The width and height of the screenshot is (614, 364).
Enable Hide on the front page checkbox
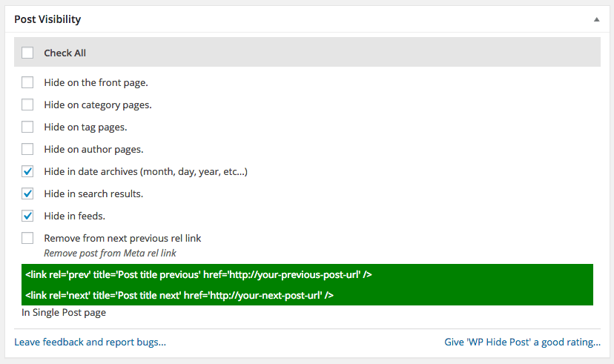[27, 82]
